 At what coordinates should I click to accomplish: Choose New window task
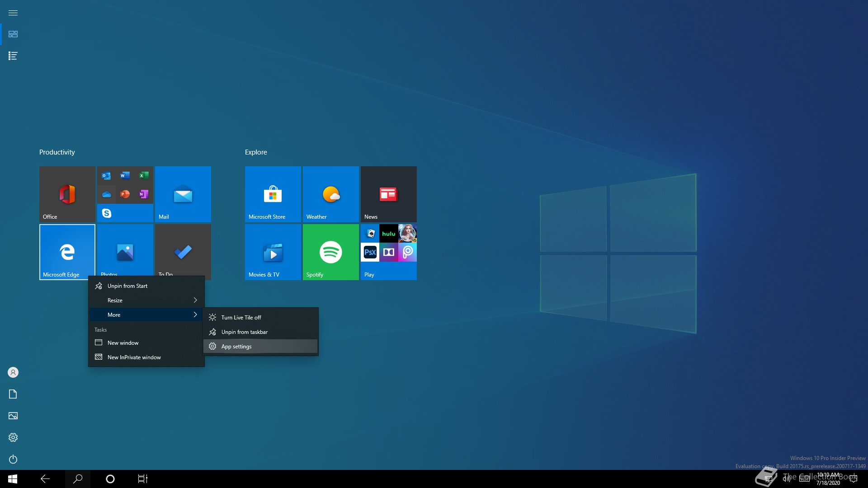tap(146, 343)
